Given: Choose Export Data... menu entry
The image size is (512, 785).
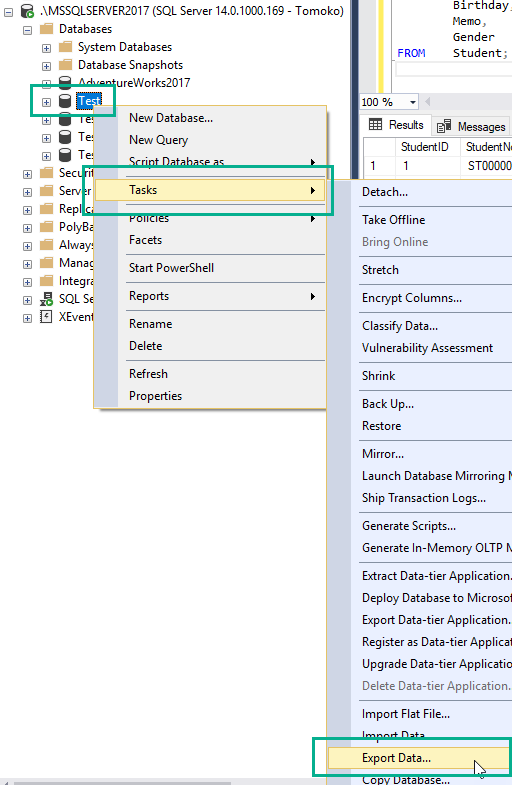Looking at the screenshot, I should 420,758.
